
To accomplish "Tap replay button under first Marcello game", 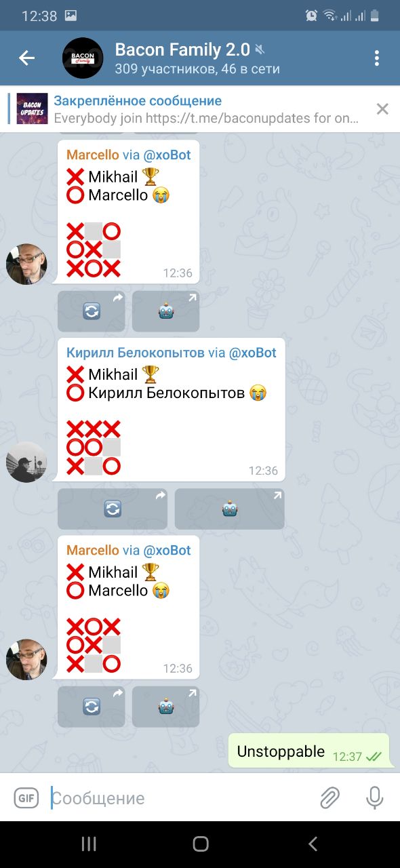I will point(92,311).
